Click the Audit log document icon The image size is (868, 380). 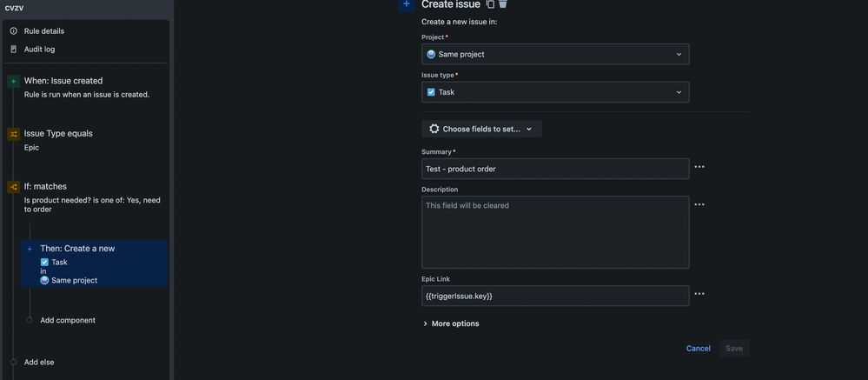point(14,50)
